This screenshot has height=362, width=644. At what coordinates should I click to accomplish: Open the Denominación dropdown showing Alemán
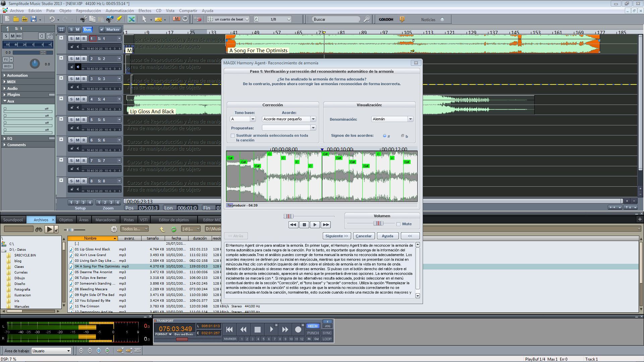coord(410,119)
